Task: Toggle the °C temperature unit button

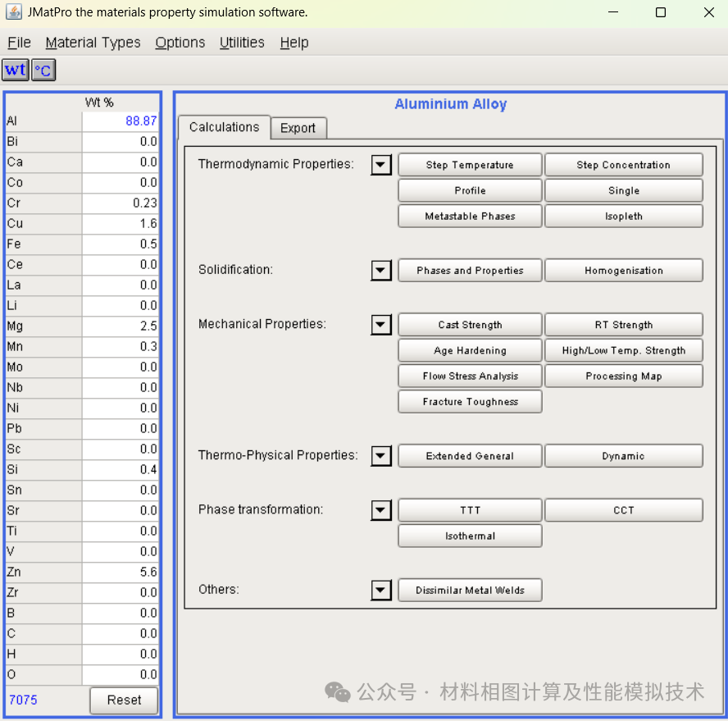Action: (x=43, y=71)
